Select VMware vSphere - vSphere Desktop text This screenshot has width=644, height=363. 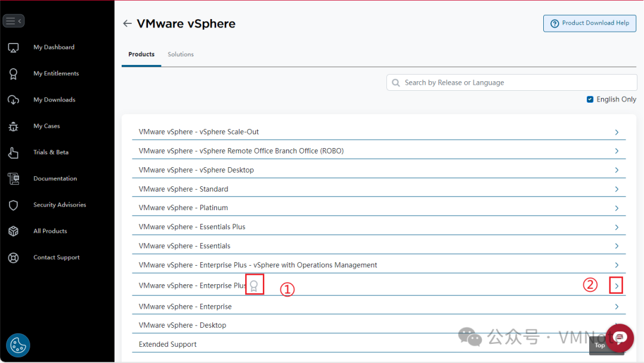coord(196,170)
